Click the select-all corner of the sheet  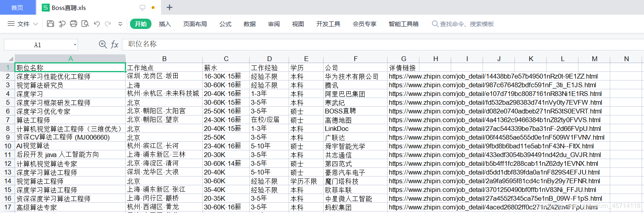click(7, 59)
